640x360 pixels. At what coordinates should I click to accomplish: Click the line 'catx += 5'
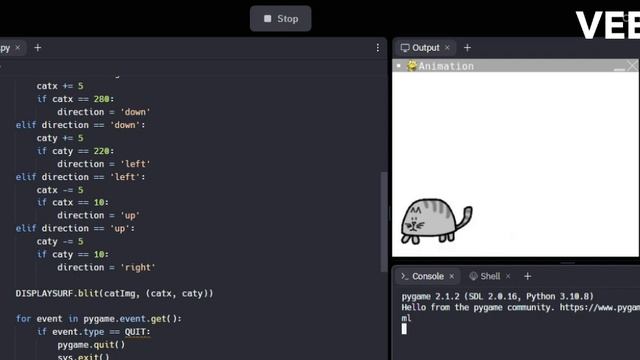60,86
